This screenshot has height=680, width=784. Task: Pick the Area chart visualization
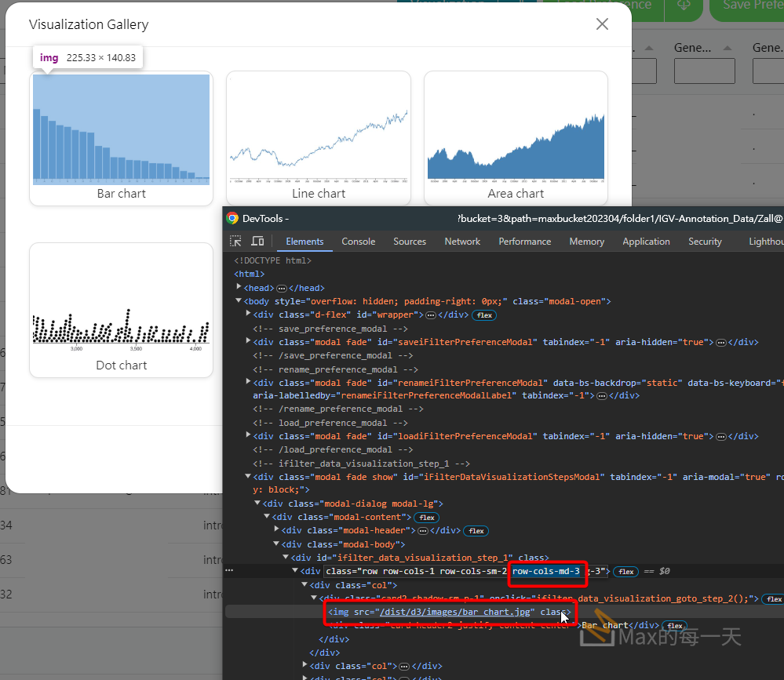coord(516,139)
